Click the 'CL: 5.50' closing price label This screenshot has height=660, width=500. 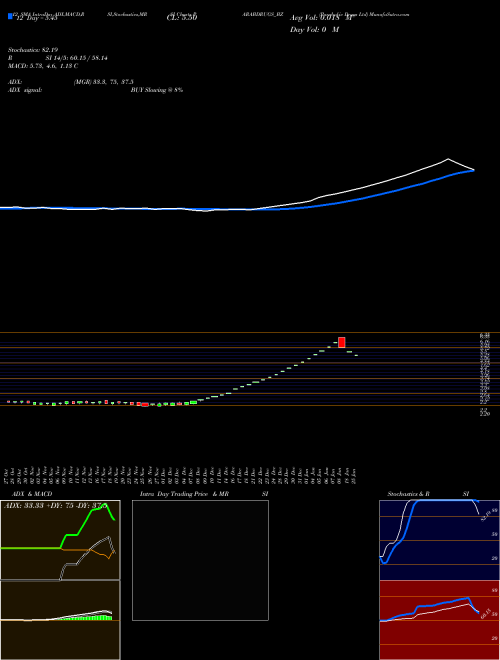point(182,18)
